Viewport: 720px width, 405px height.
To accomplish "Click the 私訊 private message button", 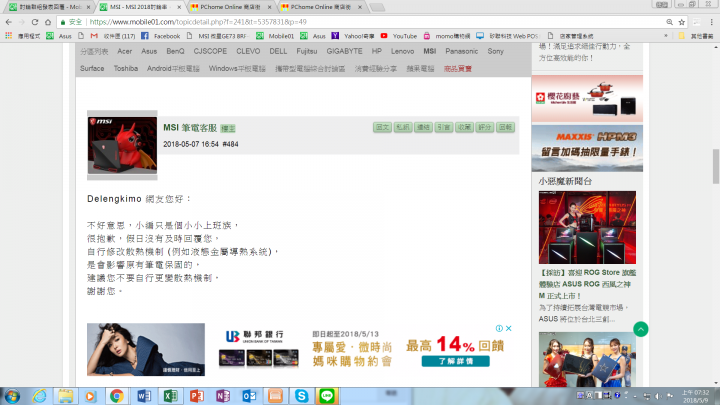I will click(403, 127).
